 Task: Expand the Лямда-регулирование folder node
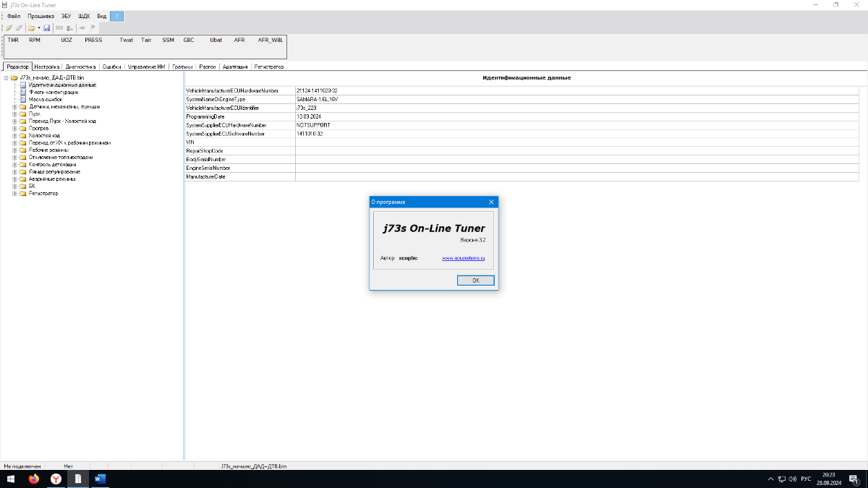click(x=14, y=171)
